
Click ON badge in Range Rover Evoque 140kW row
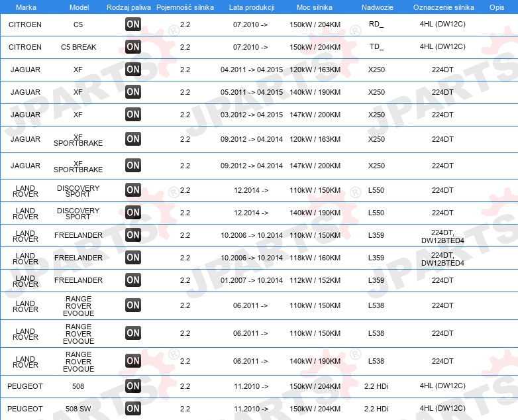click(133, 360)
